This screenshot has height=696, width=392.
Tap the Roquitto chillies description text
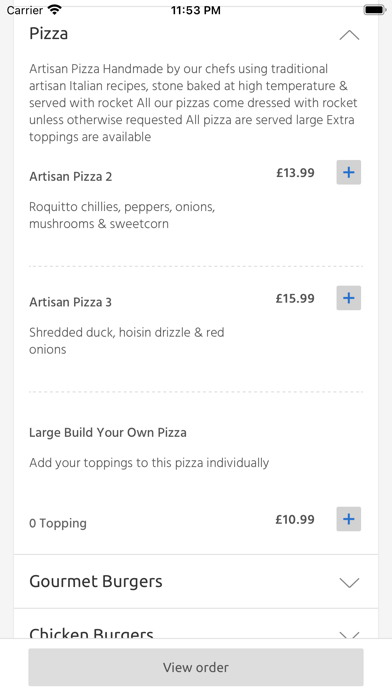tap(122, 215)
